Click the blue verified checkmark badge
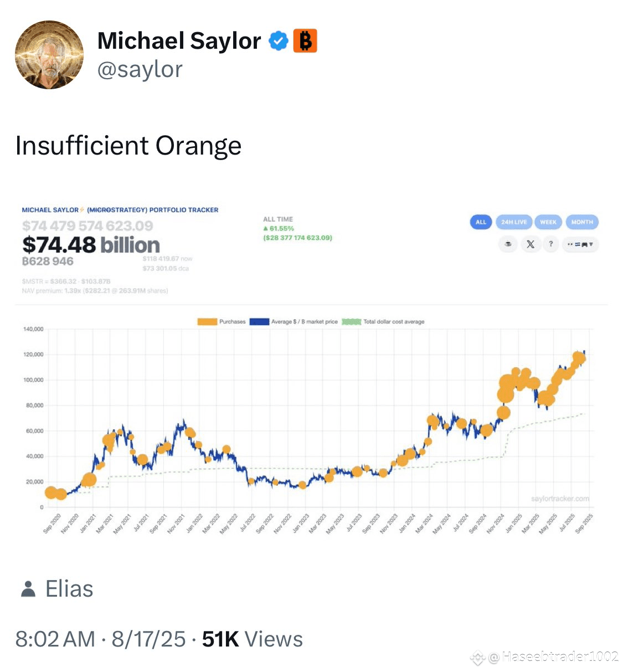 point(279,41)
